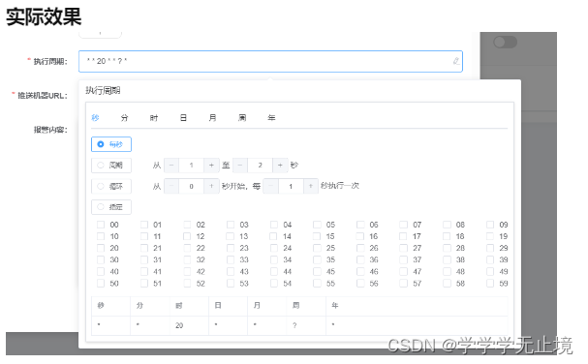Switch to the 日 (day) tab
588x364 pixels.
183,118
